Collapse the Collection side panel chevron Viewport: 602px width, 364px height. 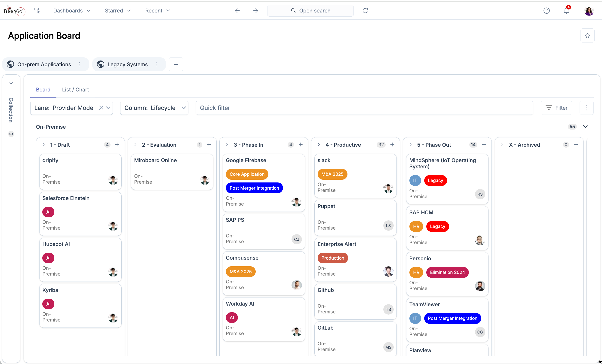pyautogui.click(x=11, y=83)
